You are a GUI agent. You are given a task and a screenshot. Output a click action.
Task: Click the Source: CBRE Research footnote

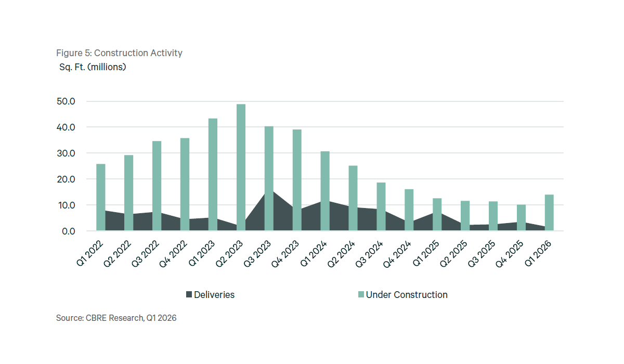pos(116,318)
